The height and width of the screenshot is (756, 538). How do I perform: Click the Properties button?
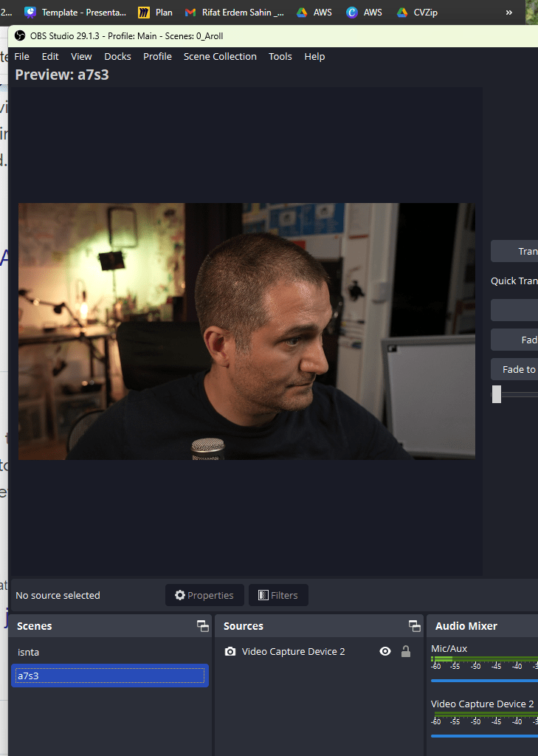pyautogui.click(x=204, y=595)
